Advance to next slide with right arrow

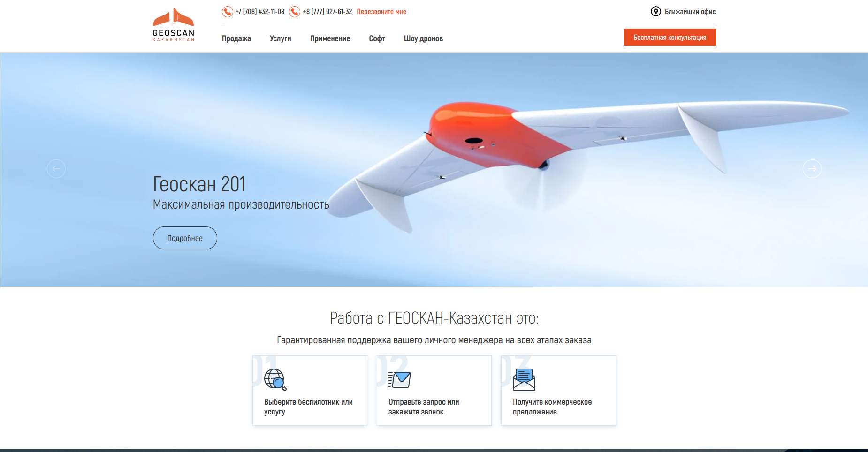point(812,169)
